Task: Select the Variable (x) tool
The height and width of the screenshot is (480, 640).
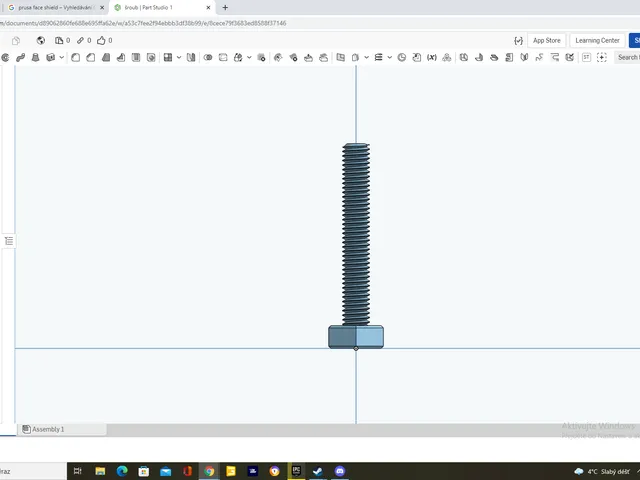Action: tap(432, 58)
